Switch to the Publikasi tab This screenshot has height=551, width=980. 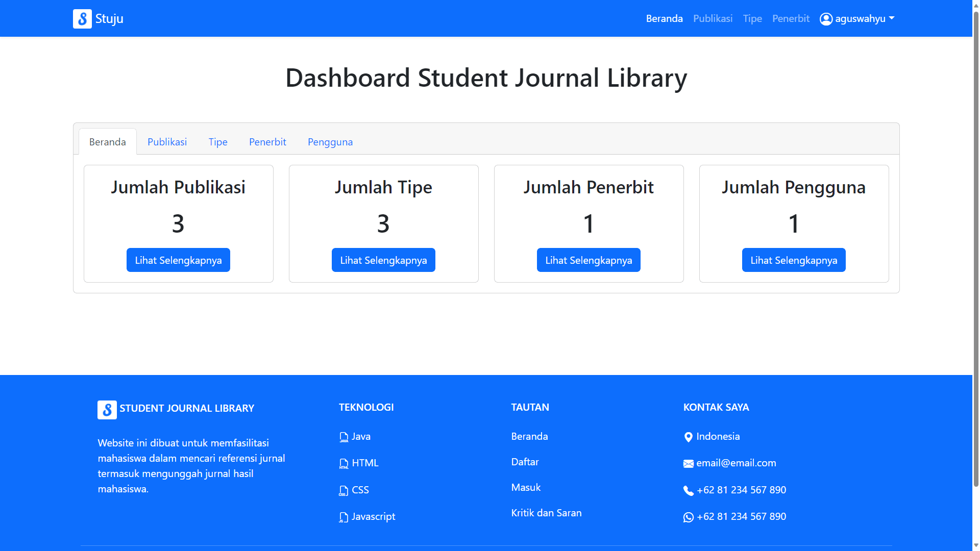point(167,142)
